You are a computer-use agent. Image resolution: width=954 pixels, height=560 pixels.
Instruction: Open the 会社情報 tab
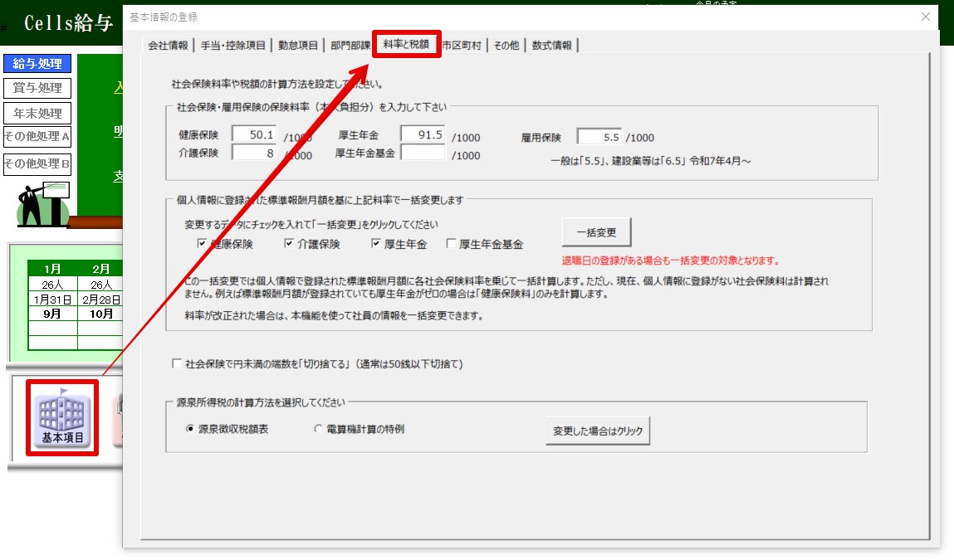(168, 46)
